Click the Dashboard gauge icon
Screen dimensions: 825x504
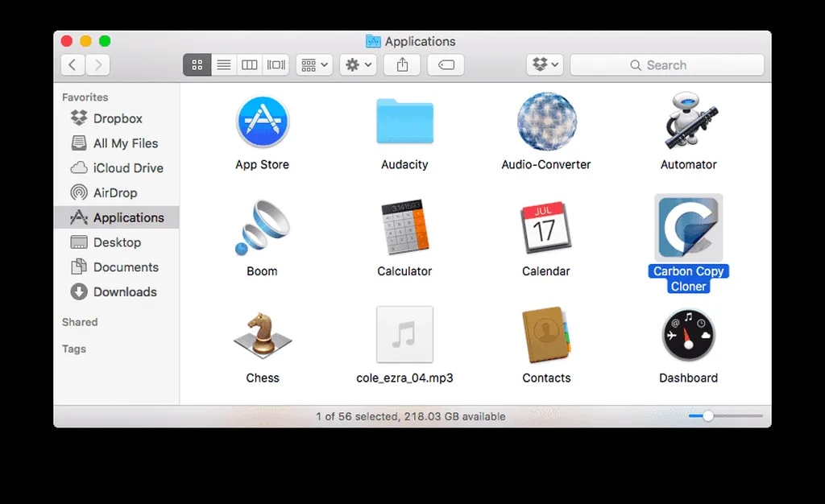[x=688, y=334]
